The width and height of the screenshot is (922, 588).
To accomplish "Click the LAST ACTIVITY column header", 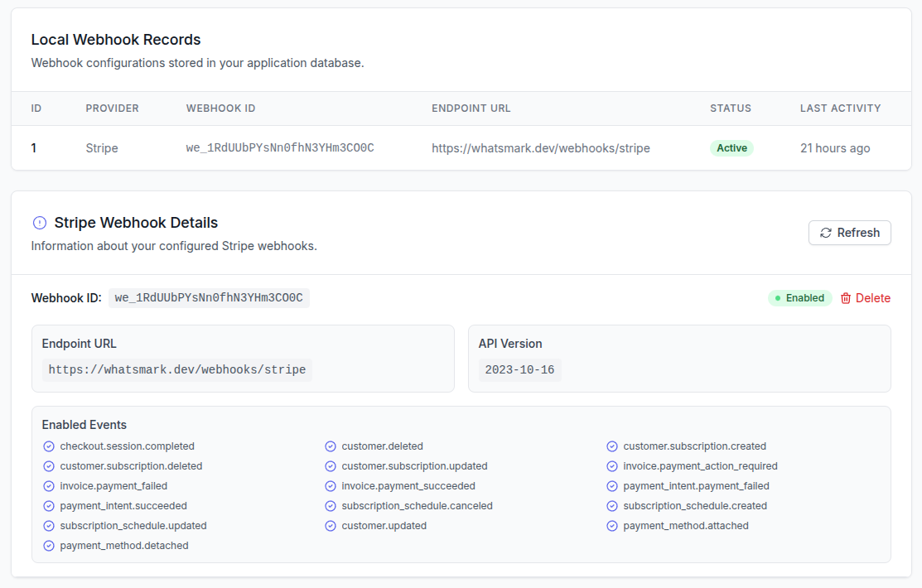I will (840, 108).
